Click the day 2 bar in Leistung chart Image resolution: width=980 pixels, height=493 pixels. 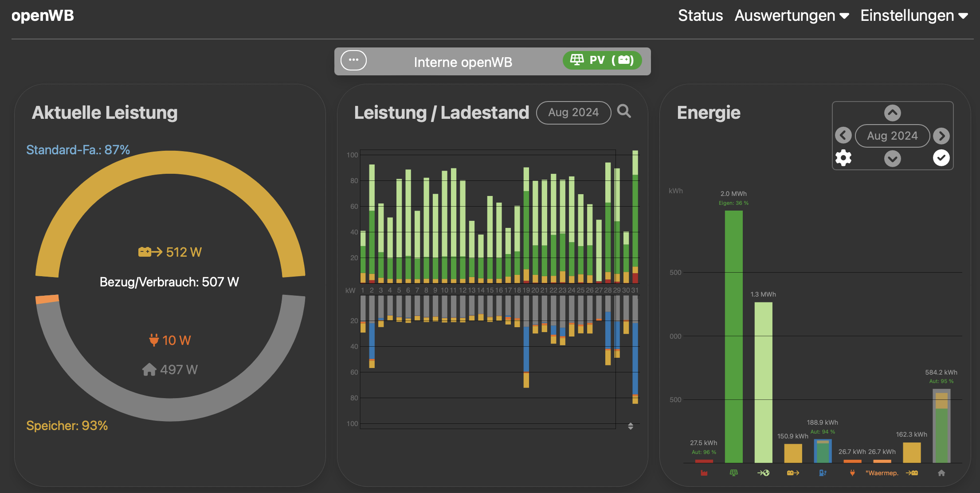click(372, 224)
